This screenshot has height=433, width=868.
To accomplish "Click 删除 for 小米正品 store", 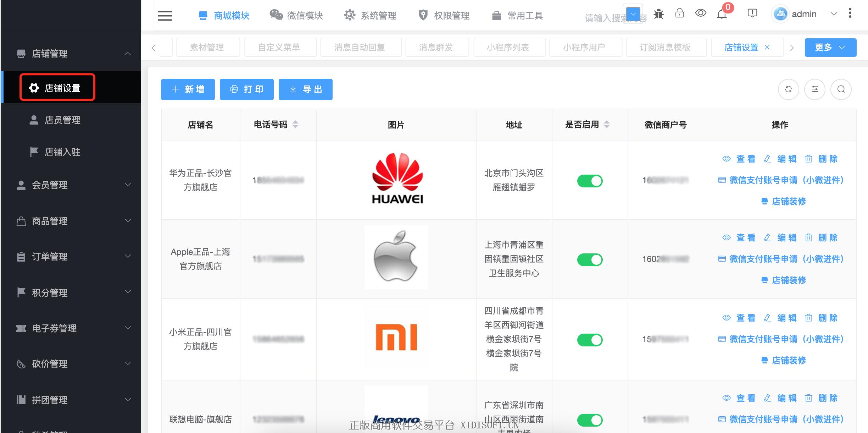I will point(821,318).
